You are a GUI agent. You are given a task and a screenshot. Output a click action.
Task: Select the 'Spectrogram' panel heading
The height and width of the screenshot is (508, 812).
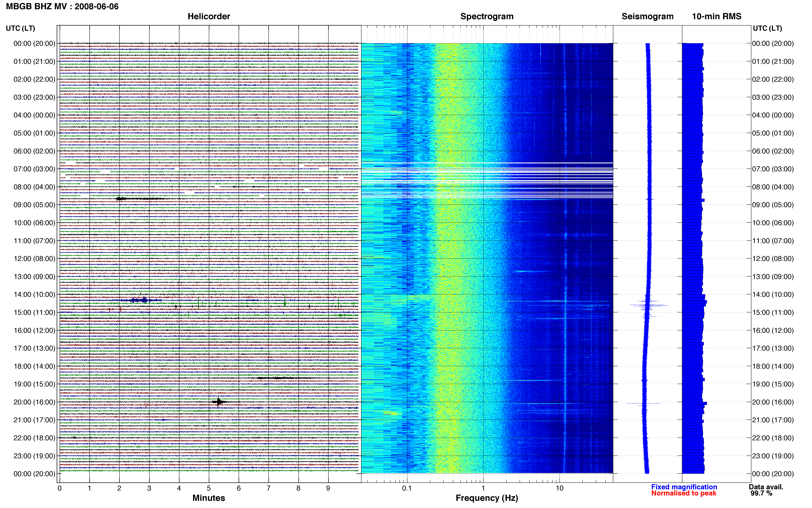(x=487, y=16)
